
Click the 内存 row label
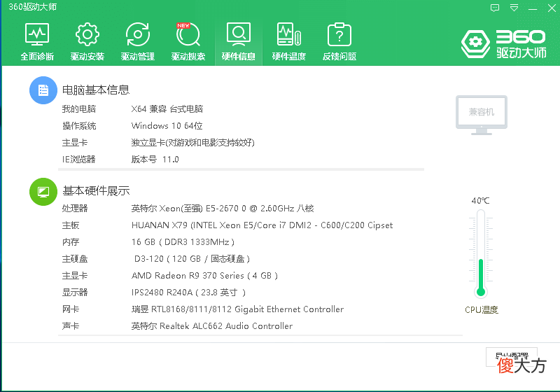71,242
